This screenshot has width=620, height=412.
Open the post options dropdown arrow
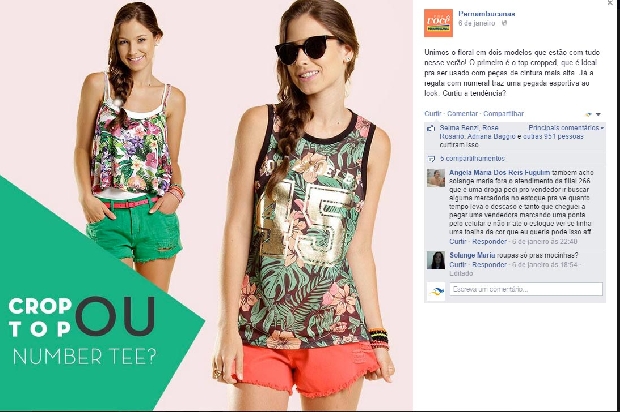(x=598, y=114)
